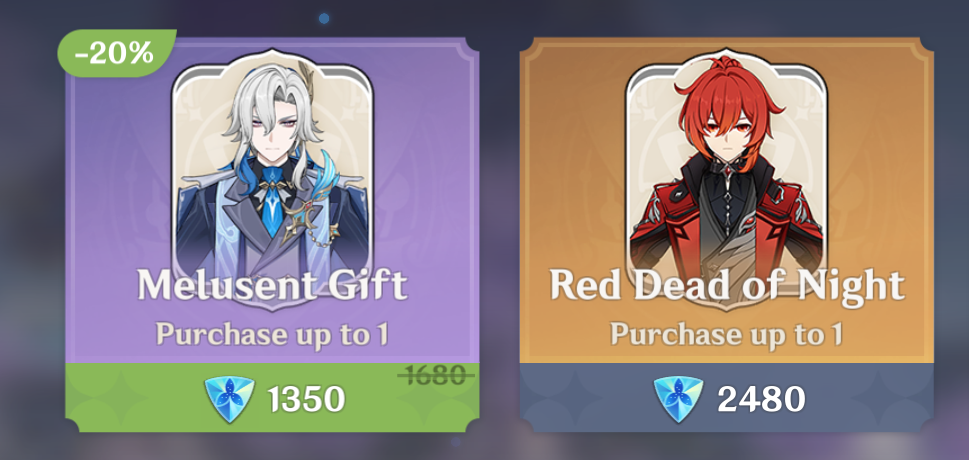Click the blue-gray price bar on the right card

pyautogui.click(x=727, y=398)
